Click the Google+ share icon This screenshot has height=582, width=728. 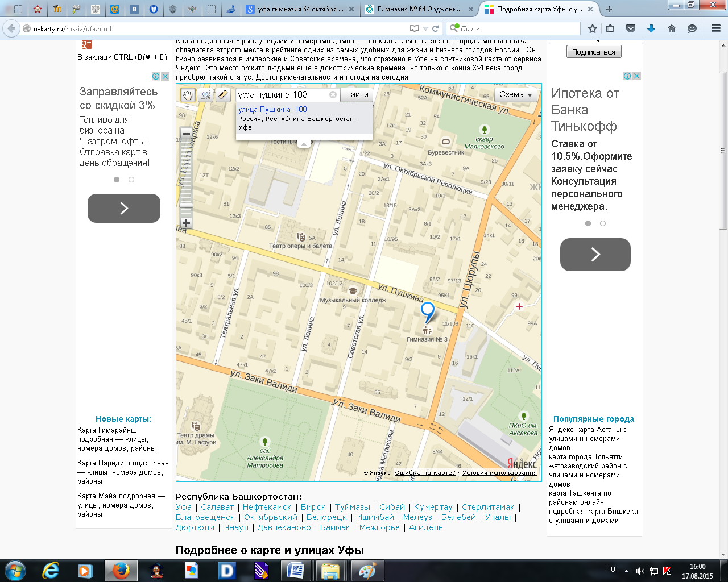(x=86, y=44)
